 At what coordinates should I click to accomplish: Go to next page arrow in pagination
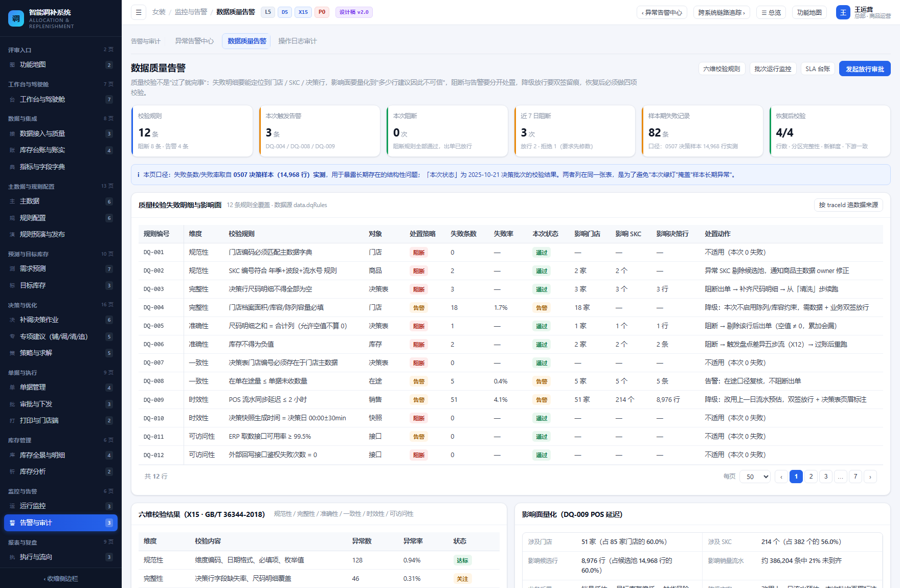coord(870,477)
